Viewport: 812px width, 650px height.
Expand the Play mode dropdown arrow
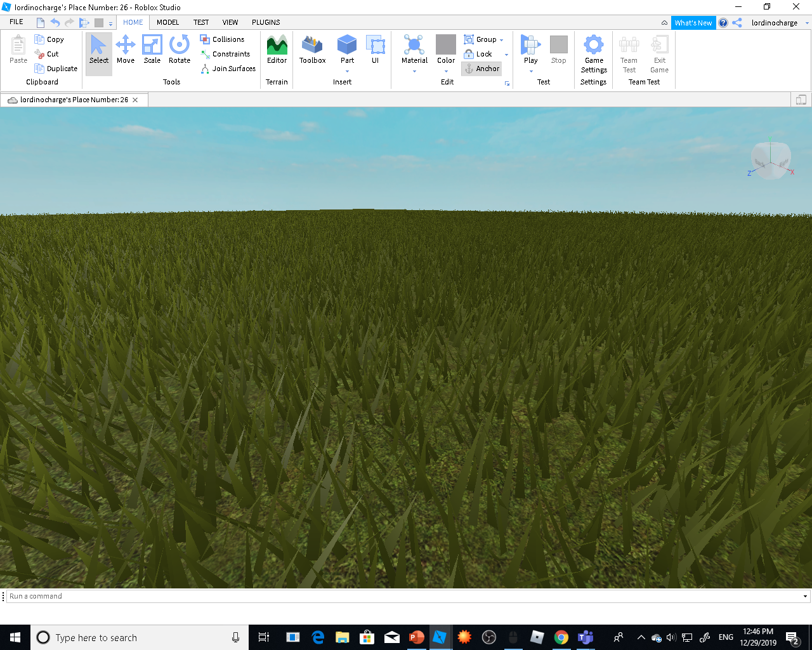point(531,71)
